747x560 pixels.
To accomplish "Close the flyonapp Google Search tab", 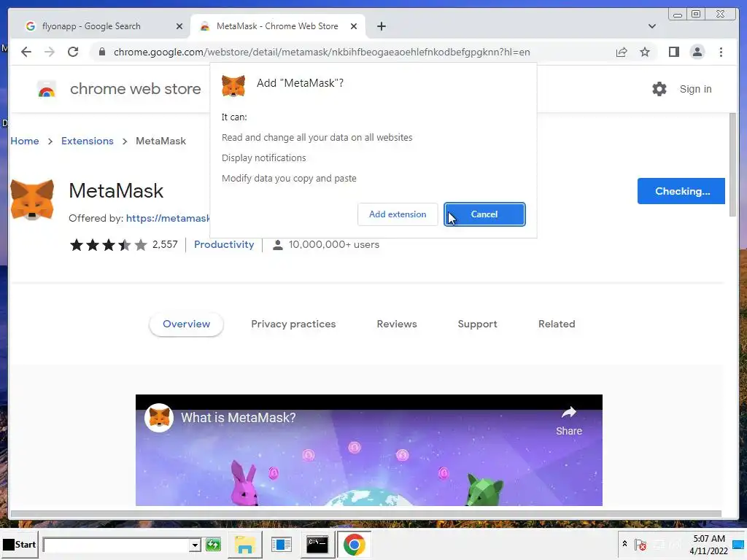I will [x=179, y=27].
